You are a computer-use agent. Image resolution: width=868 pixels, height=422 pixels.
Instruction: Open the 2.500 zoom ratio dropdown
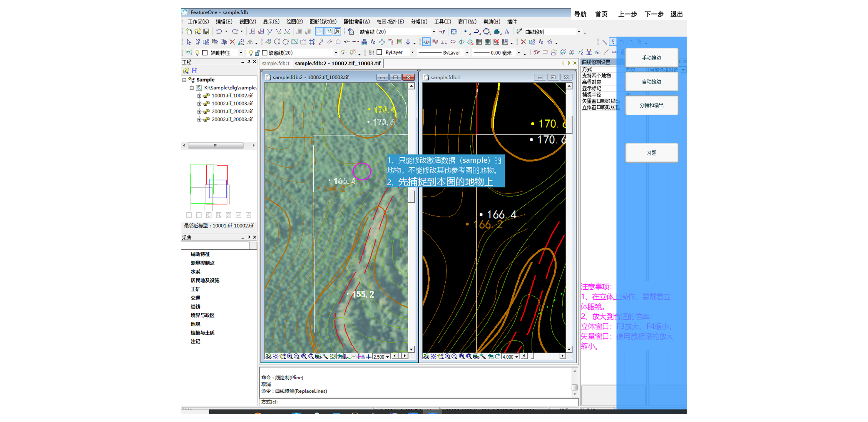[x=387, y=357]
